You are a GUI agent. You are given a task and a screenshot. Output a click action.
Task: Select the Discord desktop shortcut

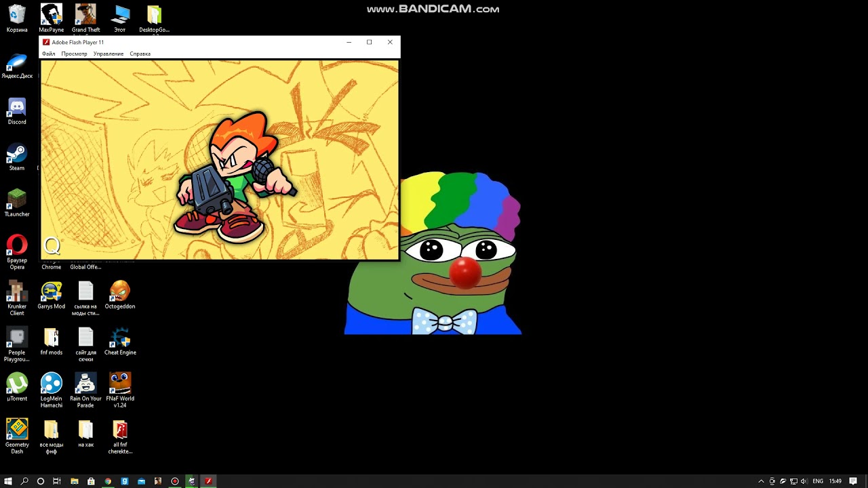pyautogui.click(x=17, y=111)
